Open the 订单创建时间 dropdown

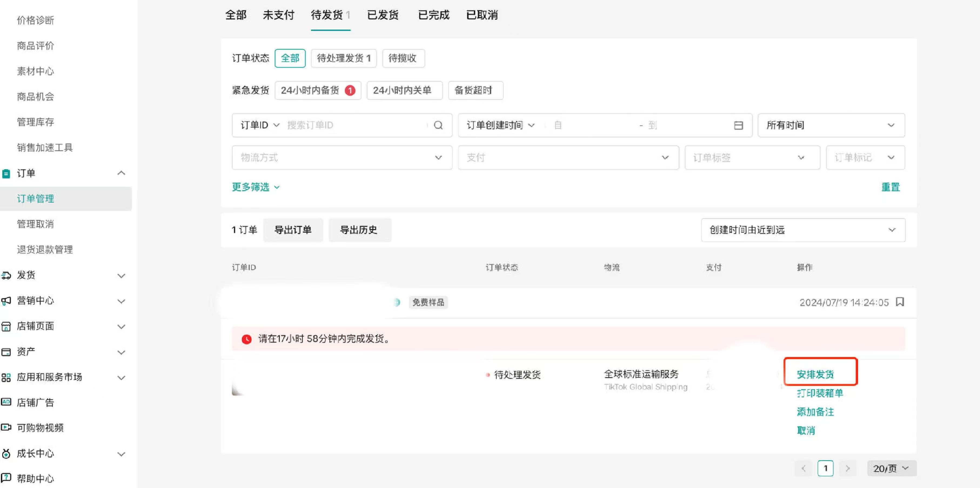point(500,125)
